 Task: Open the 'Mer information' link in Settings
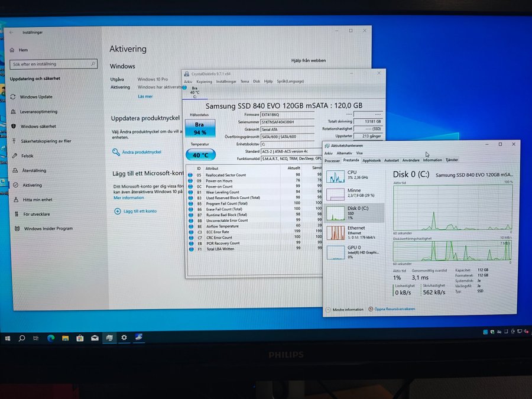click(x=129, y=198)
